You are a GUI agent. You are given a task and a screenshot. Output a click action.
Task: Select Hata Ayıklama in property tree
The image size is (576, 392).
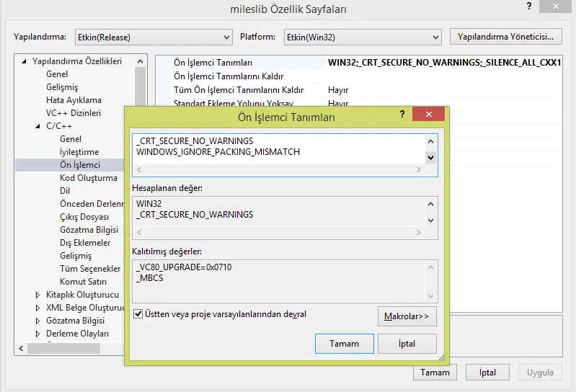coord(74,100)
